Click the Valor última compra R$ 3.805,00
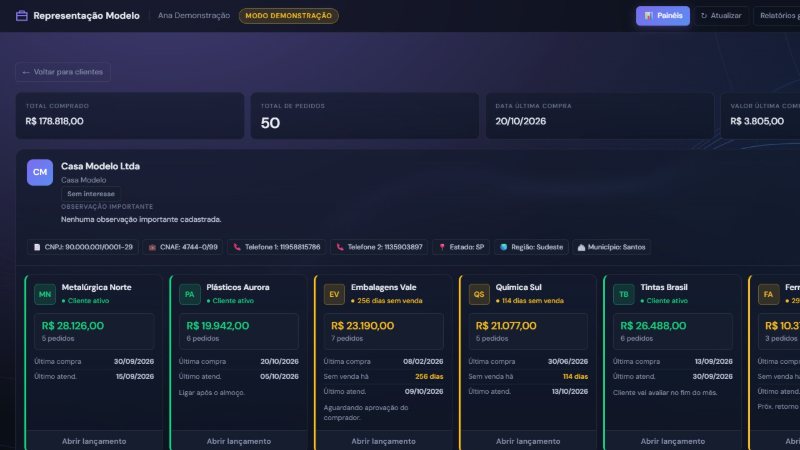800x450 pixels. 757,121
